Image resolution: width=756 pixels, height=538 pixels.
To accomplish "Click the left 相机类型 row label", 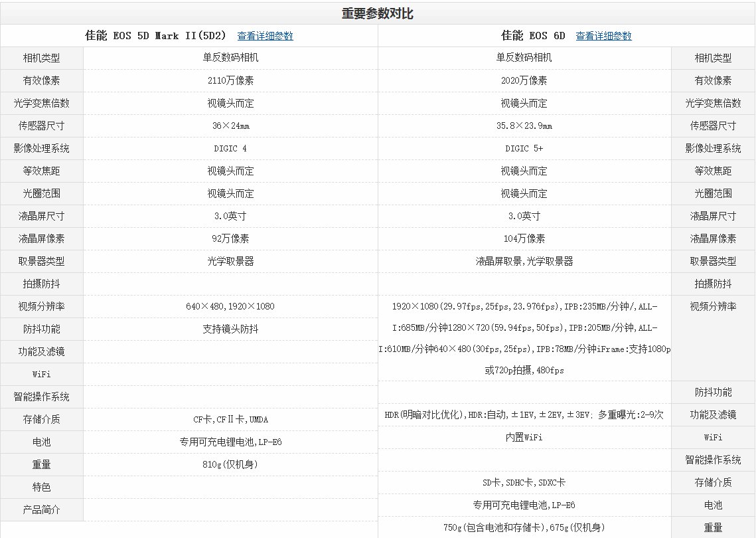I will 41,58.
